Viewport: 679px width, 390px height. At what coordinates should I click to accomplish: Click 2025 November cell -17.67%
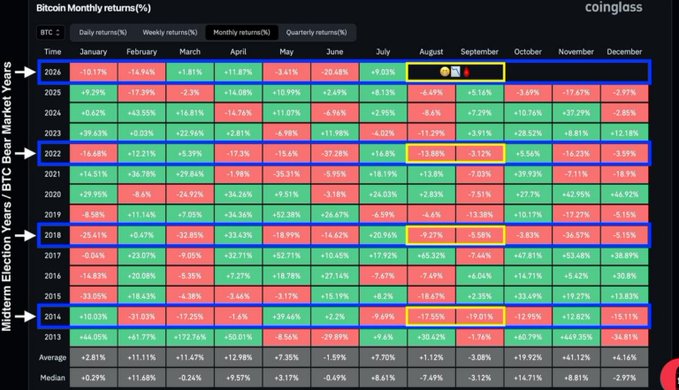pos(576,92)
